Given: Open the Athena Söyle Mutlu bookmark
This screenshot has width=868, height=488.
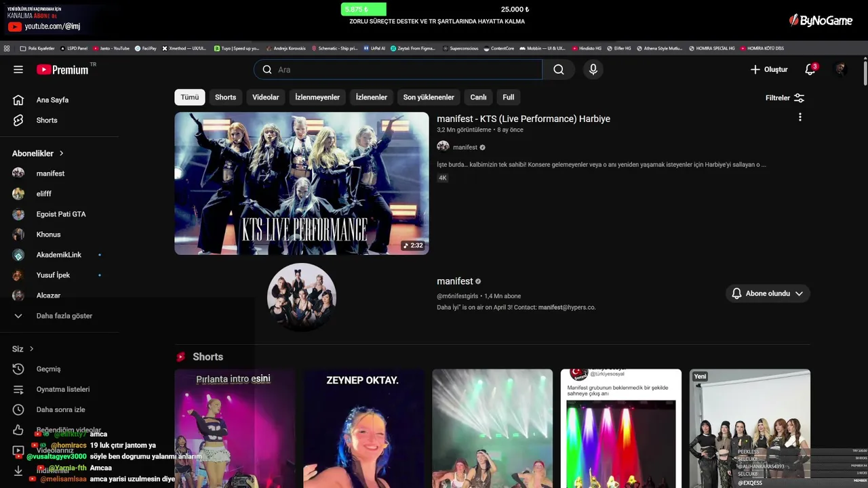Looking at the screenshot, I should (x=659, y=49).
